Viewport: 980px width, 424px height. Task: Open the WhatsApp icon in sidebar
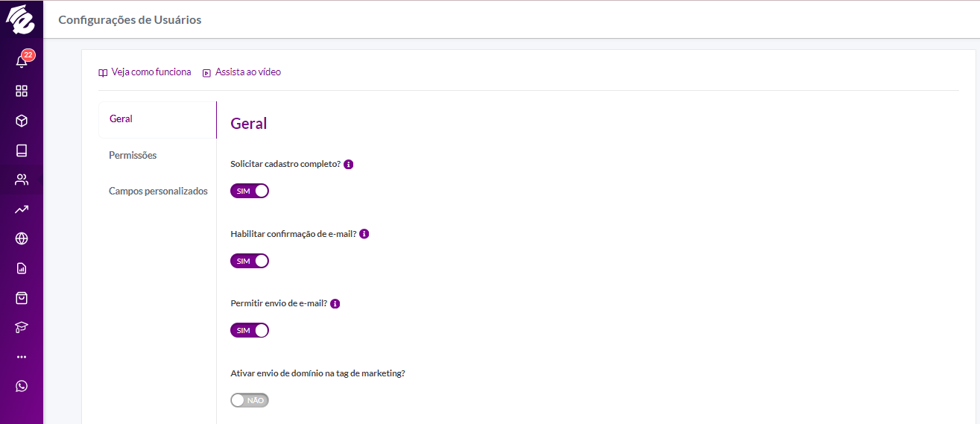(22, 386)
